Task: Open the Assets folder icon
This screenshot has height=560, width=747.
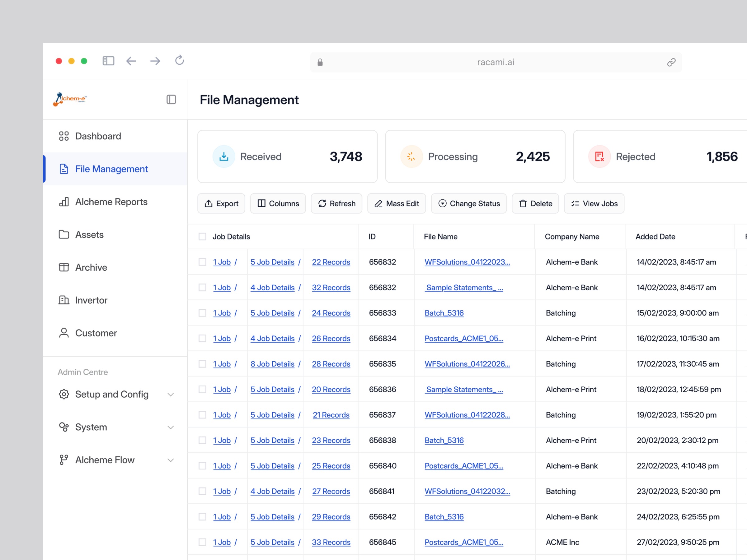Action: click(64, 234)
